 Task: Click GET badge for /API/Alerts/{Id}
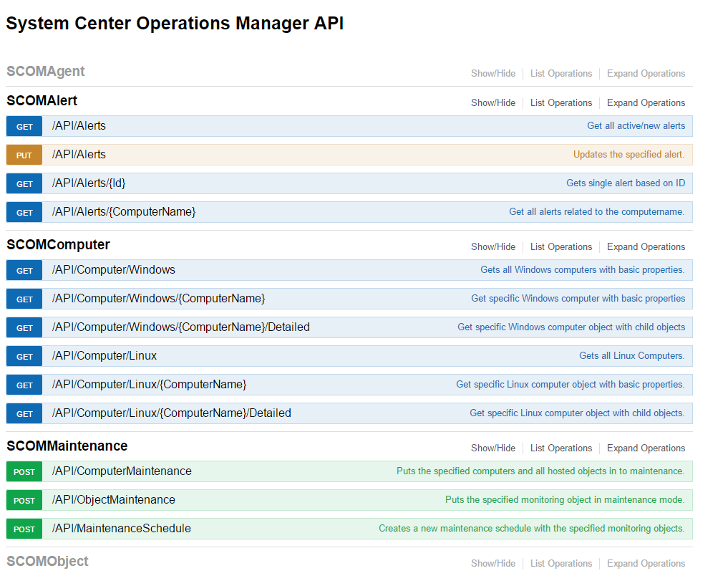[x=24, y=184]
